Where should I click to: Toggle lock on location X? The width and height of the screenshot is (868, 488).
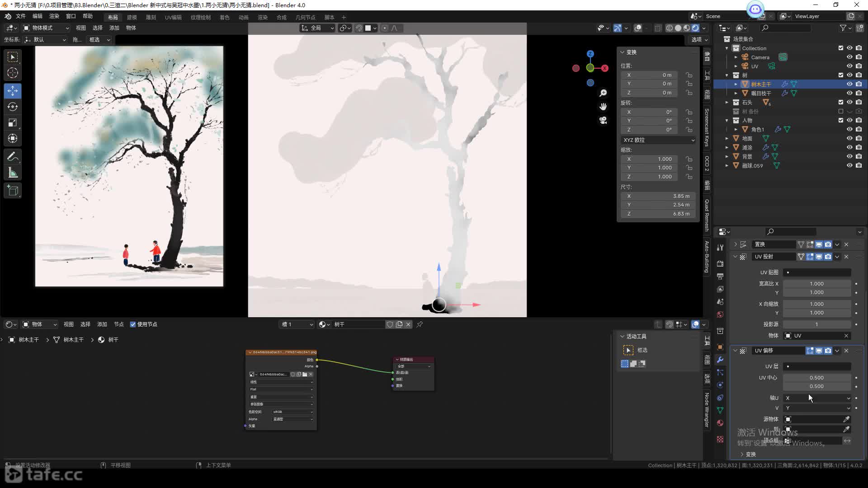689,75
